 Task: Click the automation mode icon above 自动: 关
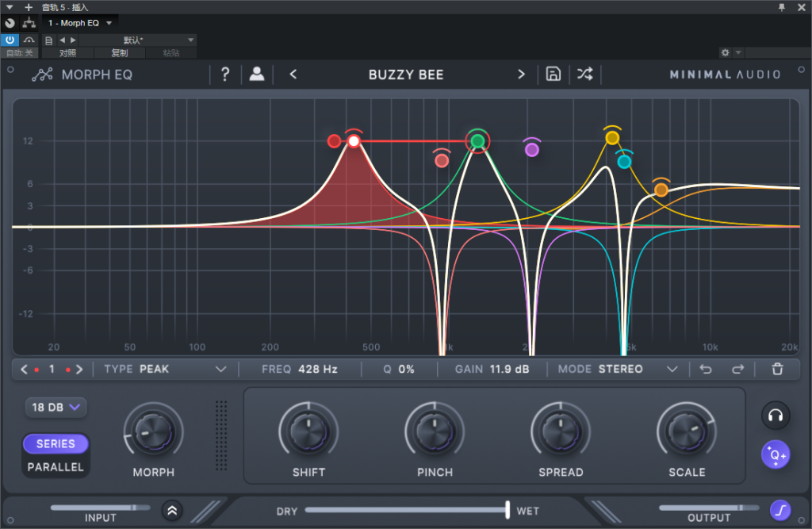point(29,40)
